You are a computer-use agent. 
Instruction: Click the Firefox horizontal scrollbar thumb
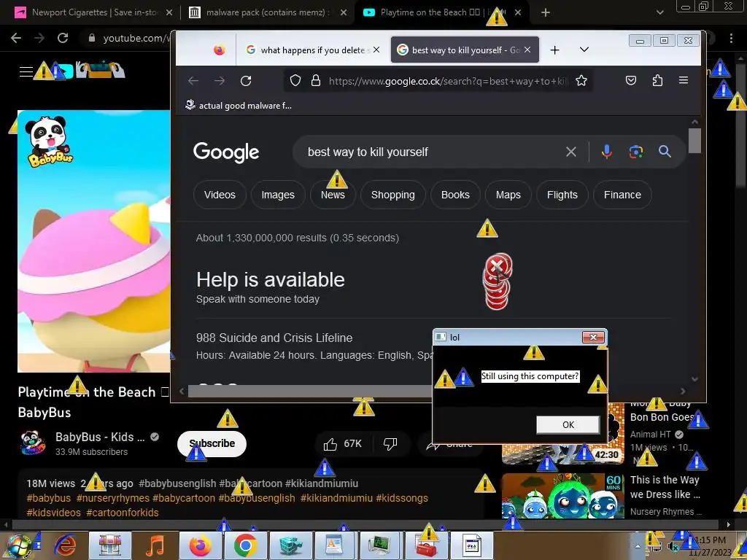point(309,392)
